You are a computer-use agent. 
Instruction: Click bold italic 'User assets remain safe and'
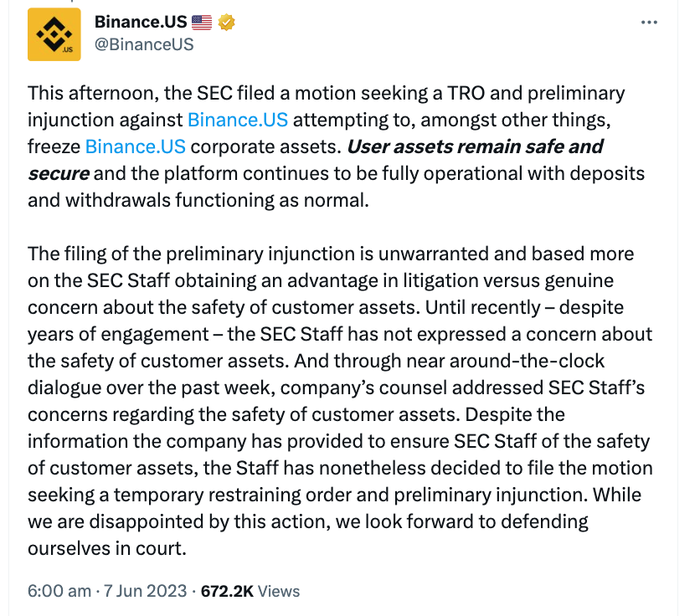pos(475,146)
